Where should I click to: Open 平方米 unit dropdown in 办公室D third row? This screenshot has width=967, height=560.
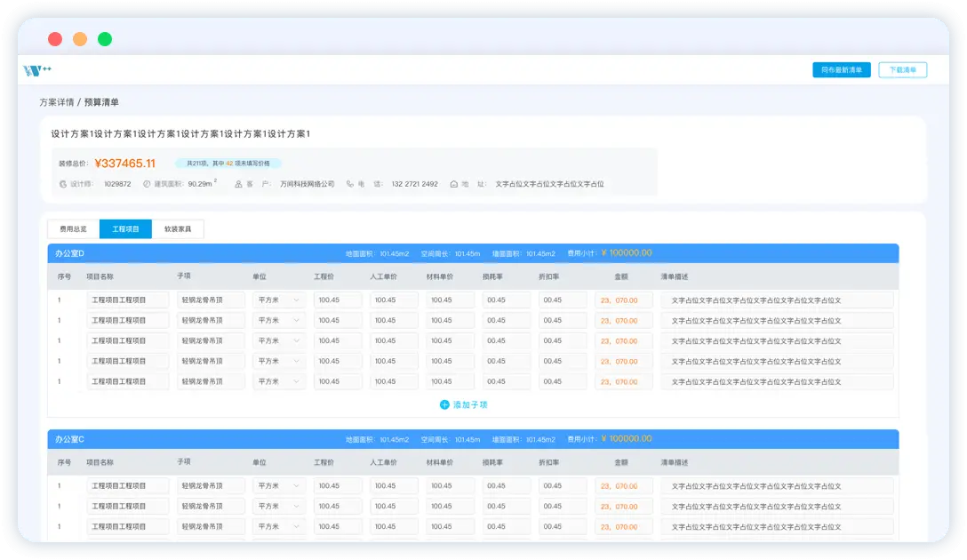[x=279, y=340]
